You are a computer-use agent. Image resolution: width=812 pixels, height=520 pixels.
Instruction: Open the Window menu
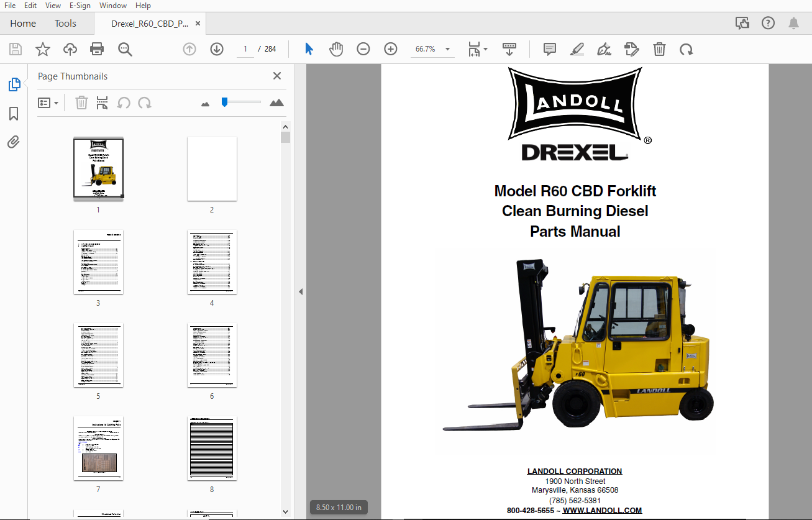(113, 6)
